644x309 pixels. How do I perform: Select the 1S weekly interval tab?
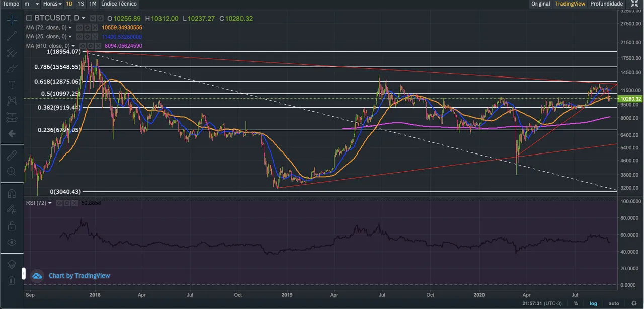(x=81, y=4)
